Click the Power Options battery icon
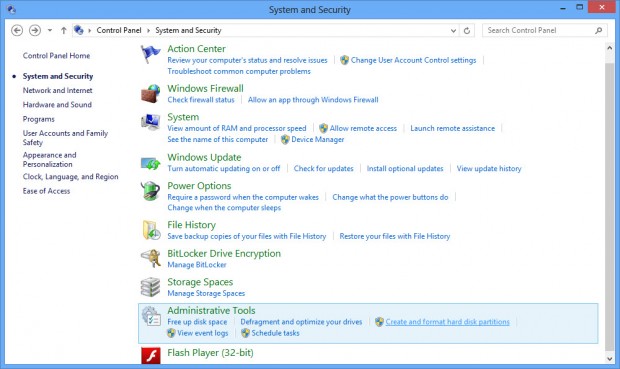 pyautogui.click(x=151, y=191)
